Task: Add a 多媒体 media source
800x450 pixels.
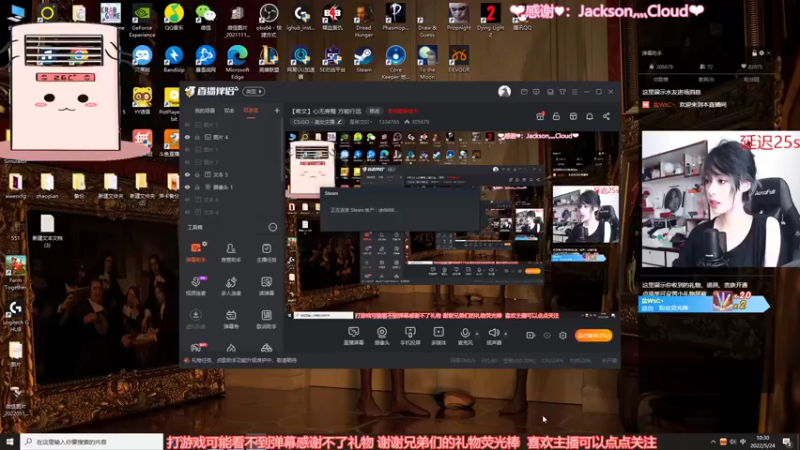Action: click(439, 336)
